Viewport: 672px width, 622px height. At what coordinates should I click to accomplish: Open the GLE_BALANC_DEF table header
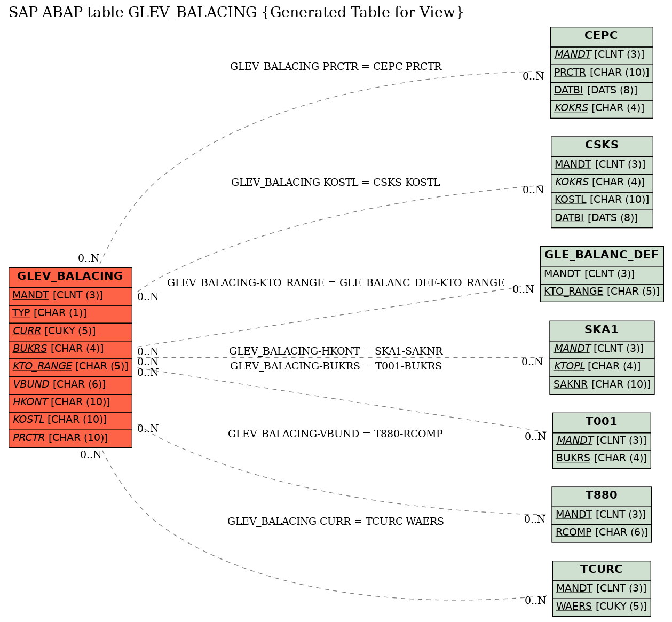click(602, 256)
